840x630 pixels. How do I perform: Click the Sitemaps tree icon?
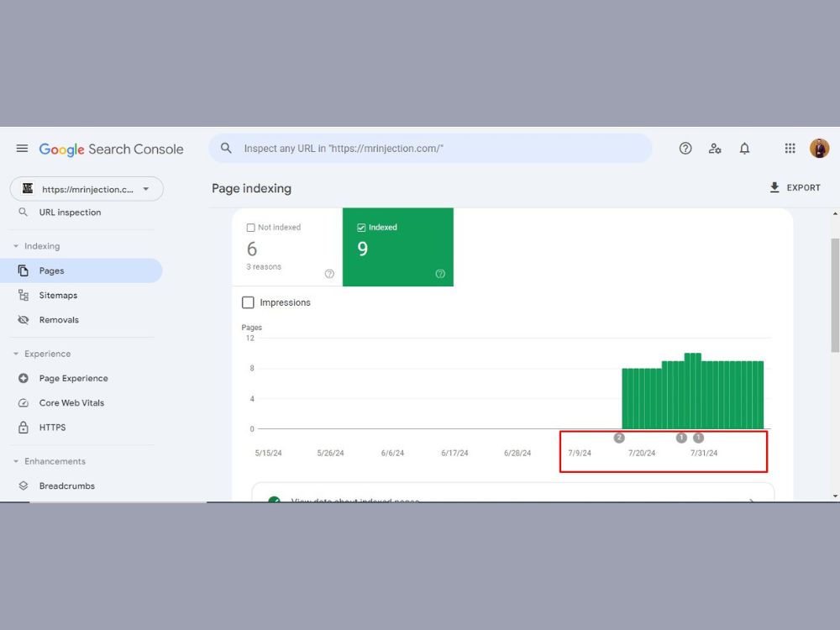tap(23, 295)
